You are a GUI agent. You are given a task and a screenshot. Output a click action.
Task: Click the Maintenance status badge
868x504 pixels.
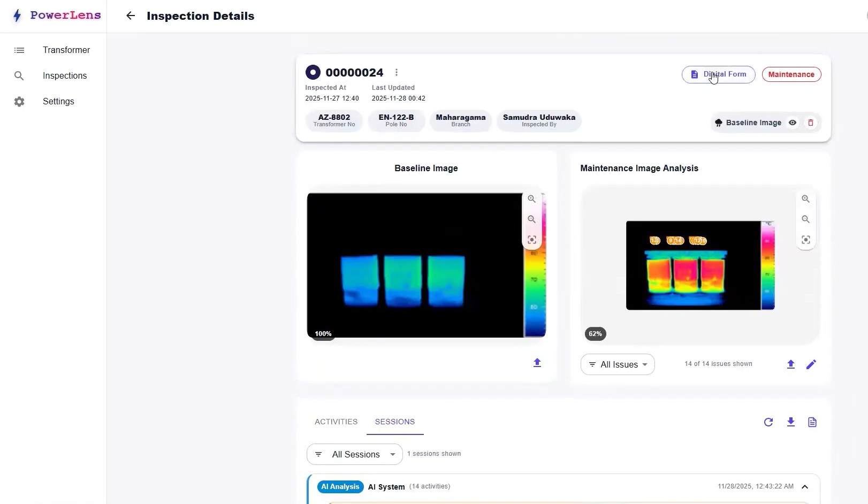(x=791, y=74)
